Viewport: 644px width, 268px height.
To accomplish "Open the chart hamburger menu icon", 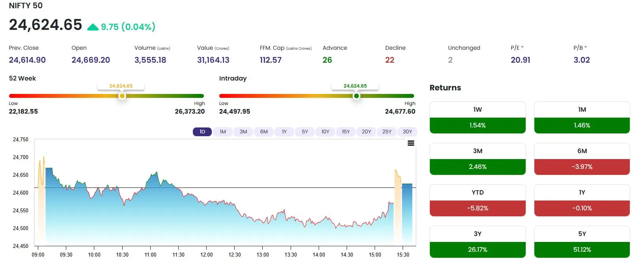I will 411,143.
